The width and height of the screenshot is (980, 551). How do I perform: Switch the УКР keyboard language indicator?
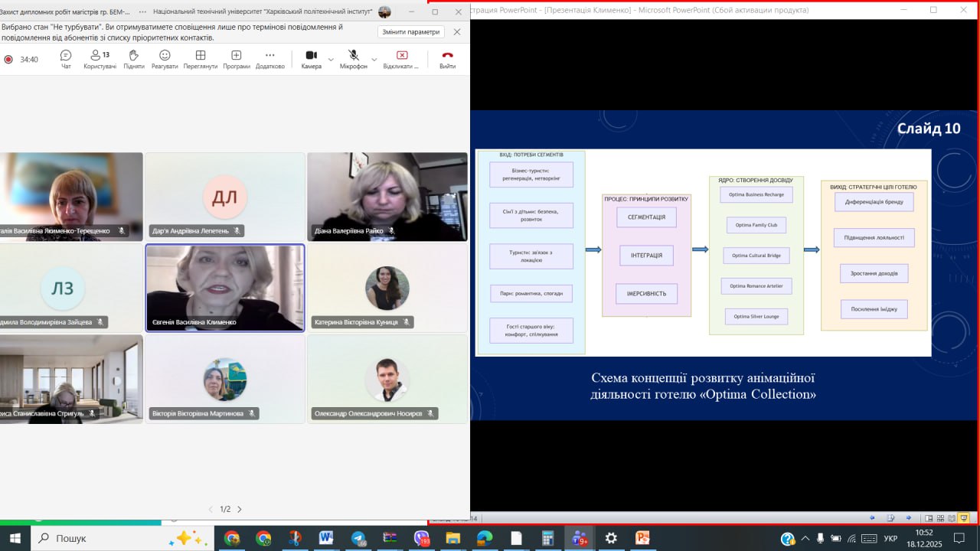(x=890, y=538)
